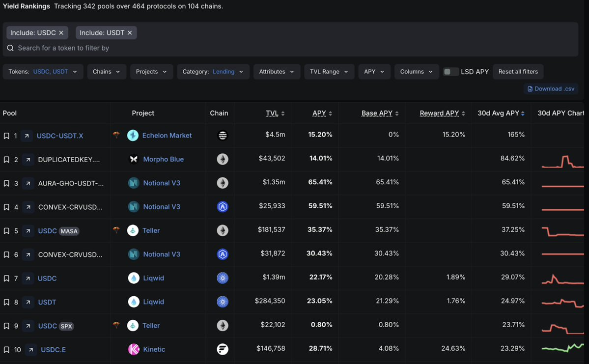Open the USDC-USDT.X pool link
589x364 pixels.
pos(60,136)
